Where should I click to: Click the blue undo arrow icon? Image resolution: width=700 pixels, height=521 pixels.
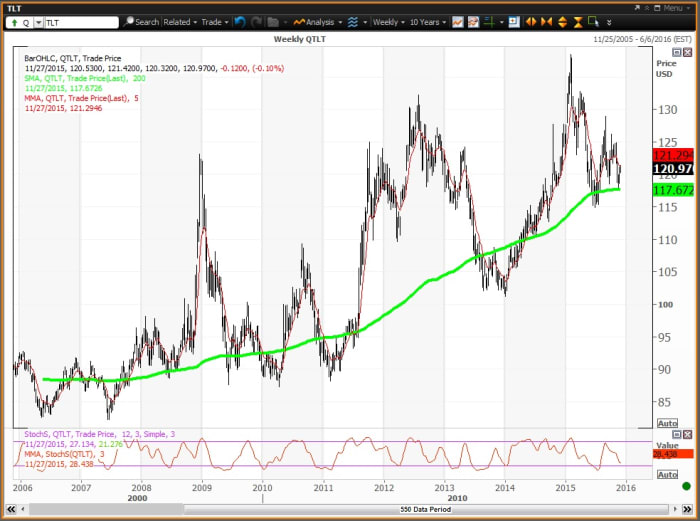[x=240, y=21]
